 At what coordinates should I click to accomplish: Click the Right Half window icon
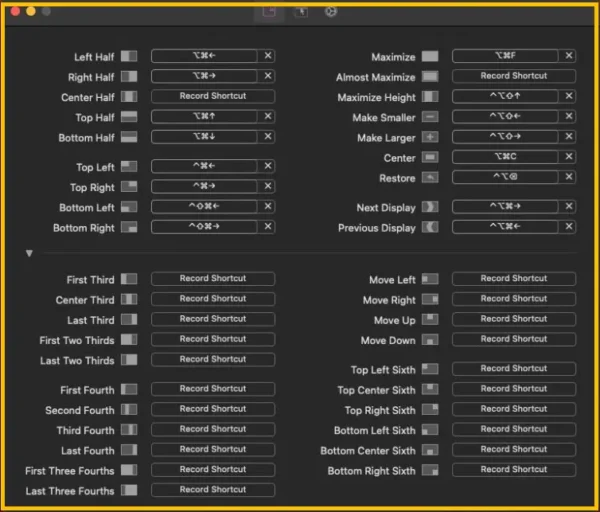129,77
